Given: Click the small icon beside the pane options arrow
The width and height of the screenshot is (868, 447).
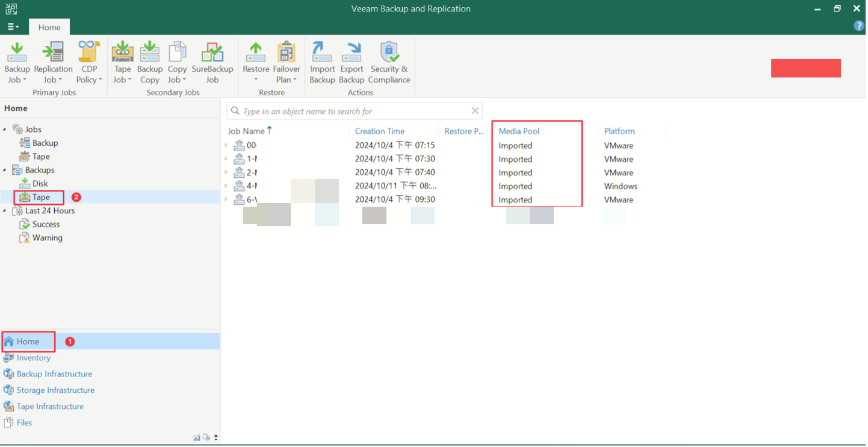Looking at the screenshot, I should click(206, 438).
